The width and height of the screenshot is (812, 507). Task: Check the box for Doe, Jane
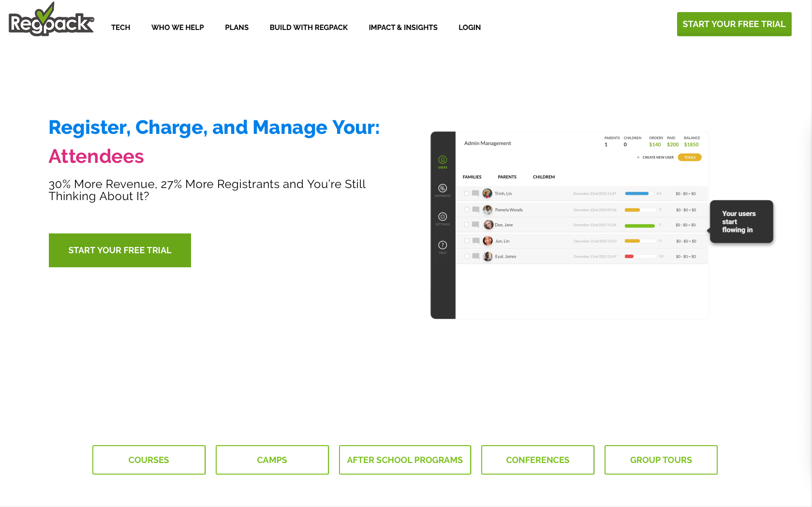[467, 225]
